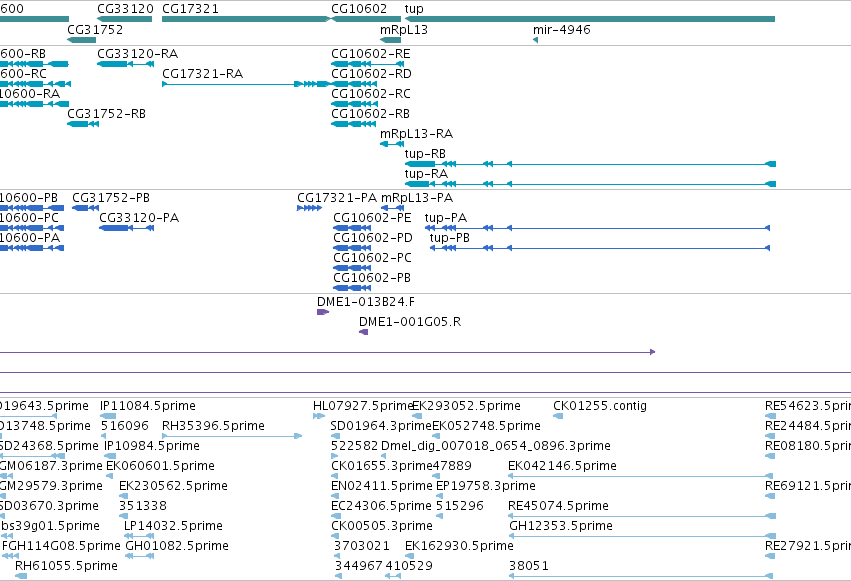851x581 pixels.
Task: Select the mRpL13-RA transcript label
Action: click(416, 134)
